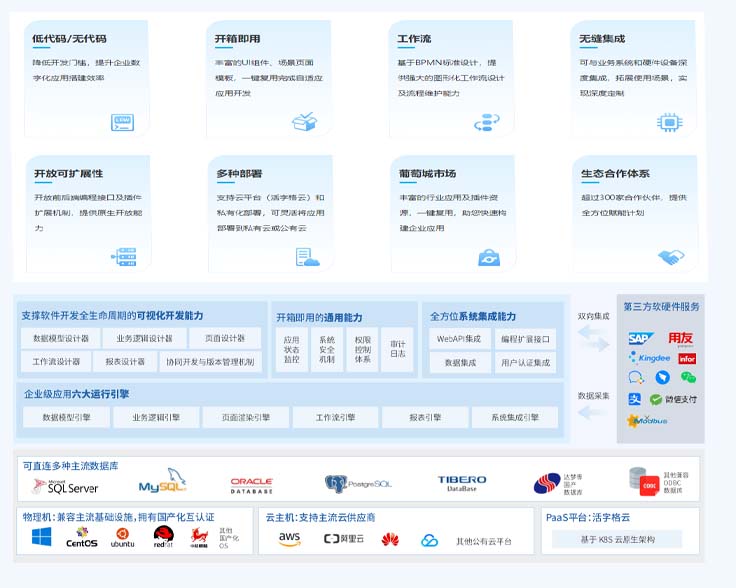Click the AWS cloud logo
736x588 pixels.
click(x=290, y=539)
